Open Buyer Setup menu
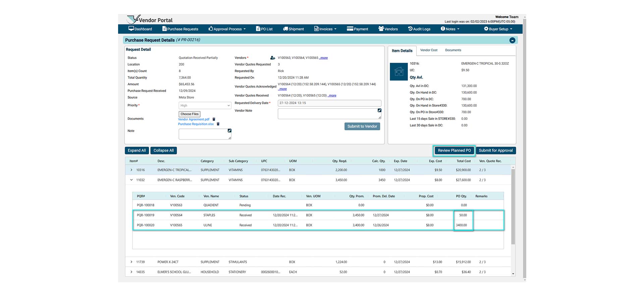644x292 pixels. (x=498, y=29)
